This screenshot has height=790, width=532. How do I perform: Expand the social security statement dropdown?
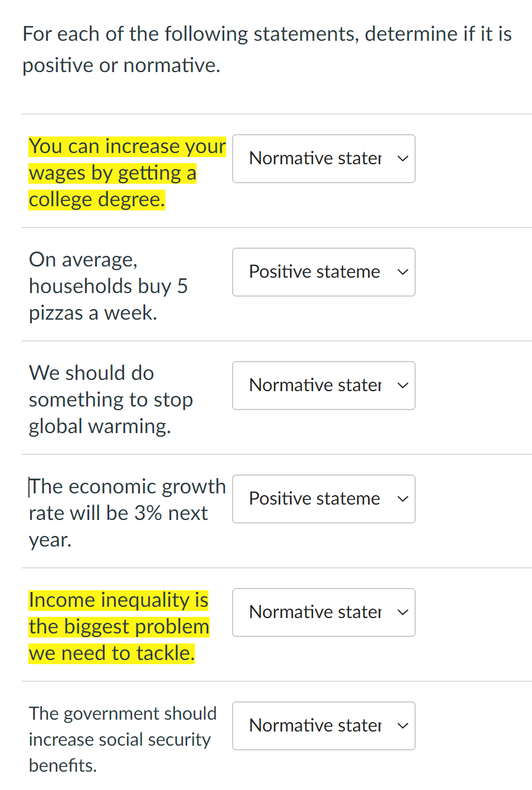pyautogui.click(x=324, y=726)
